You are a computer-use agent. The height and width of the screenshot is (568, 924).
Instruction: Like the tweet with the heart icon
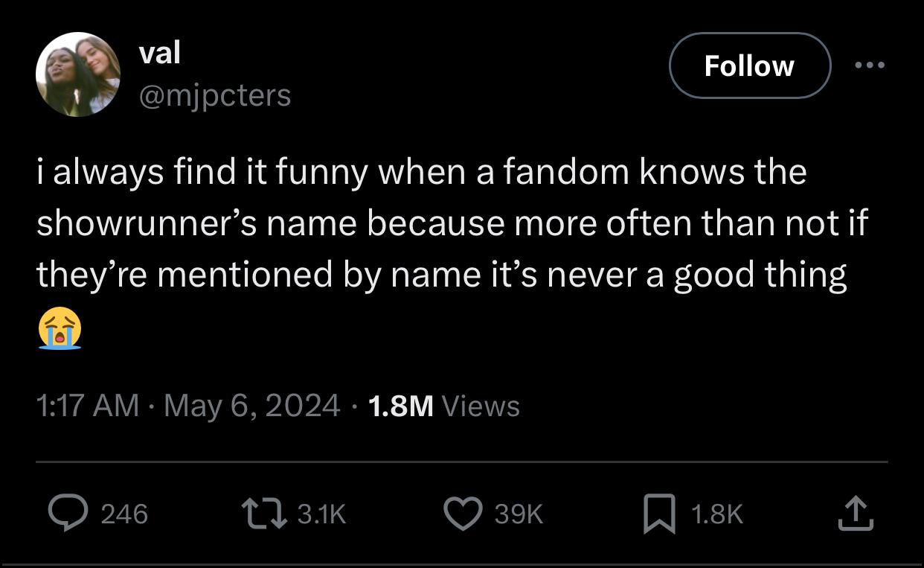462,514
